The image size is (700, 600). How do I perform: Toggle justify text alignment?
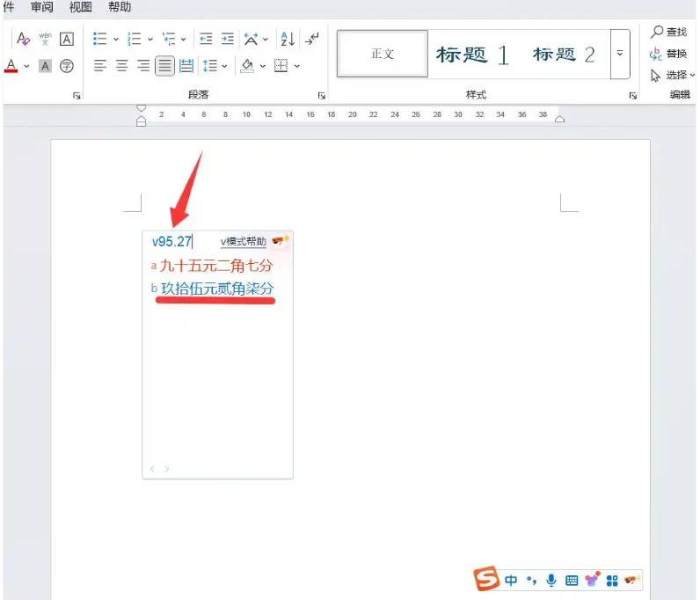pos(164,66)
